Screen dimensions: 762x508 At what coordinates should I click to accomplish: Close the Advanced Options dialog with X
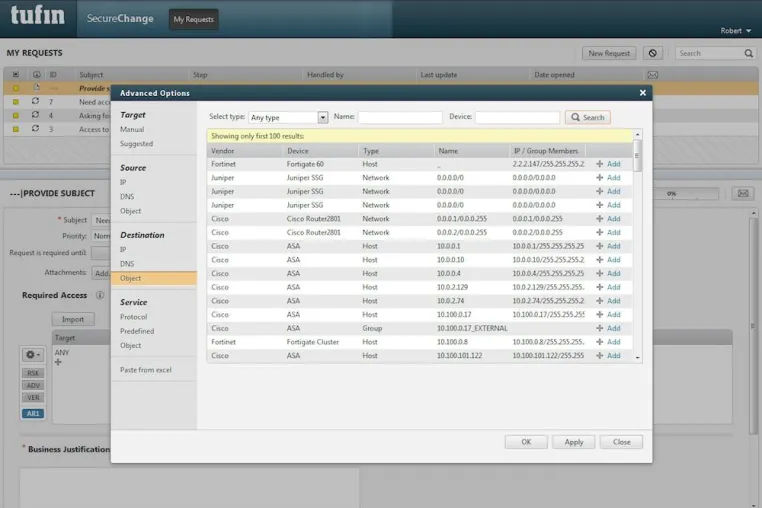pos(642,92)
